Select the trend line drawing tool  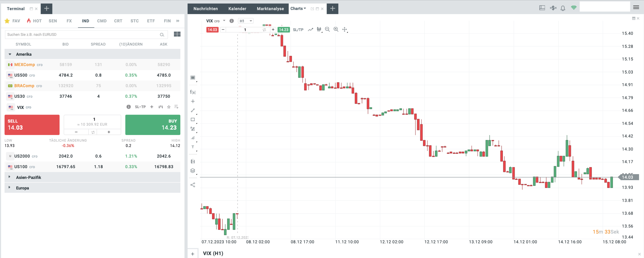coord(193,111)
